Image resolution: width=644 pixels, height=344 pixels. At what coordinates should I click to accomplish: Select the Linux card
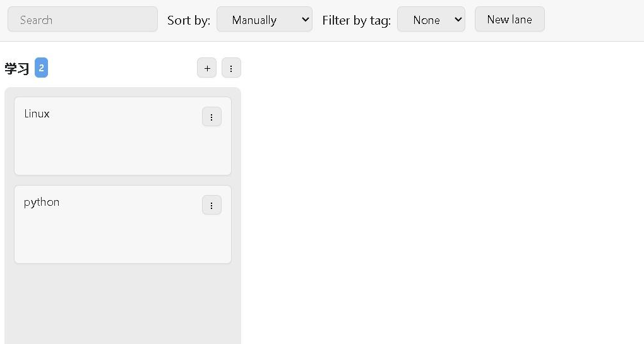click(123, 136)
